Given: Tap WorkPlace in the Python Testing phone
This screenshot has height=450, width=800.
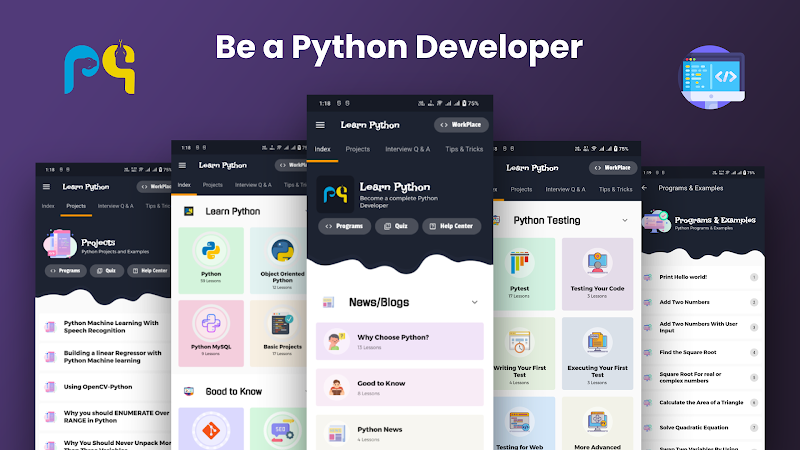Looking at the screenshot, I should tap(613, 168).
